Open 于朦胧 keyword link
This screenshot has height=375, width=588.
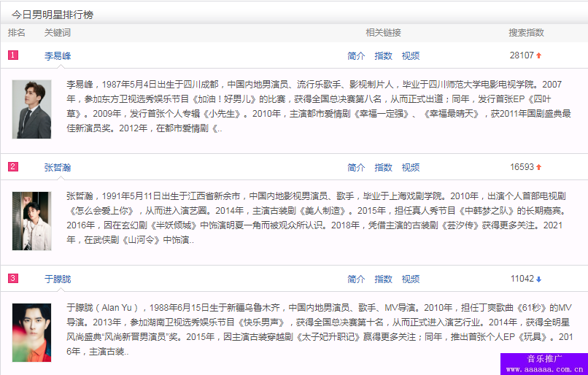(58, 279)
